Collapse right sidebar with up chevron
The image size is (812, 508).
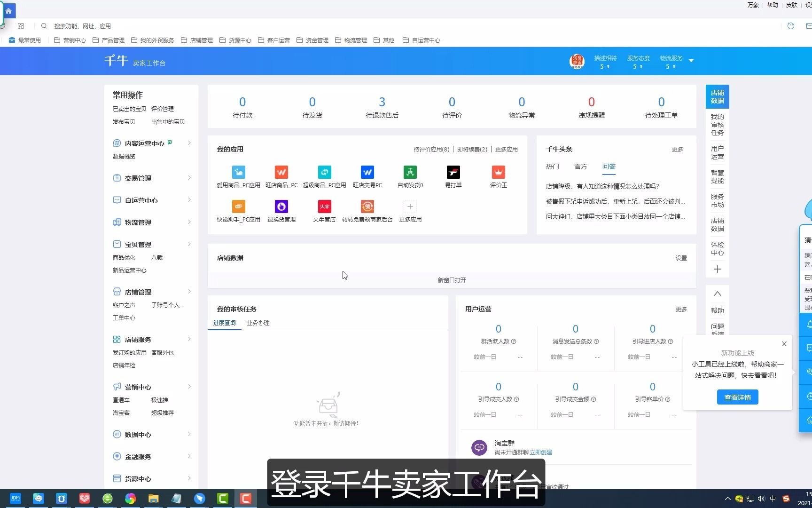718,294
